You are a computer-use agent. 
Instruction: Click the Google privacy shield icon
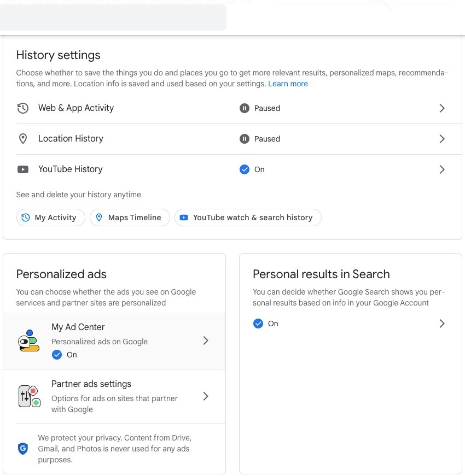pos(23,449)
